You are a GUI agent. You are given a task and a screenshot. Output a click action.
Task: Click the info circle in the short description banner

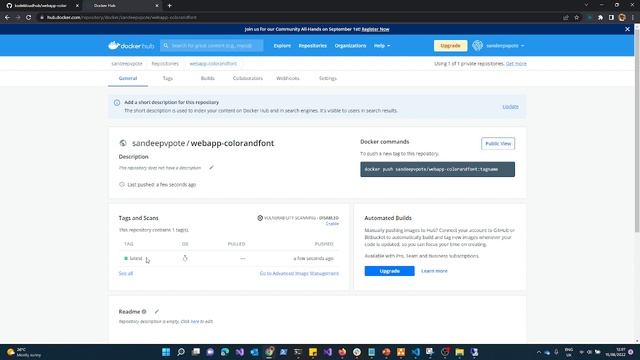coord(117,102)
